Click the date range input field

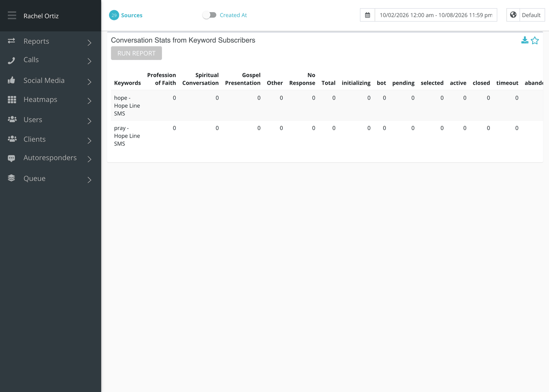pyautogui.click(x=436, y=15)
